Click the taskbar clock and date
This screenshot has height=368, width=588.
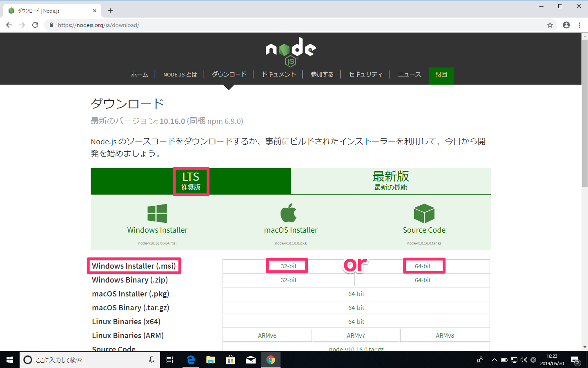click(552, 360)
